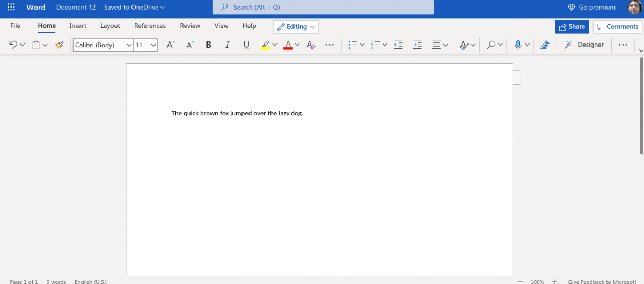The height and width of the screenshot is (284, 644).
Task: Apply the red font color
Action: (288, 45)
